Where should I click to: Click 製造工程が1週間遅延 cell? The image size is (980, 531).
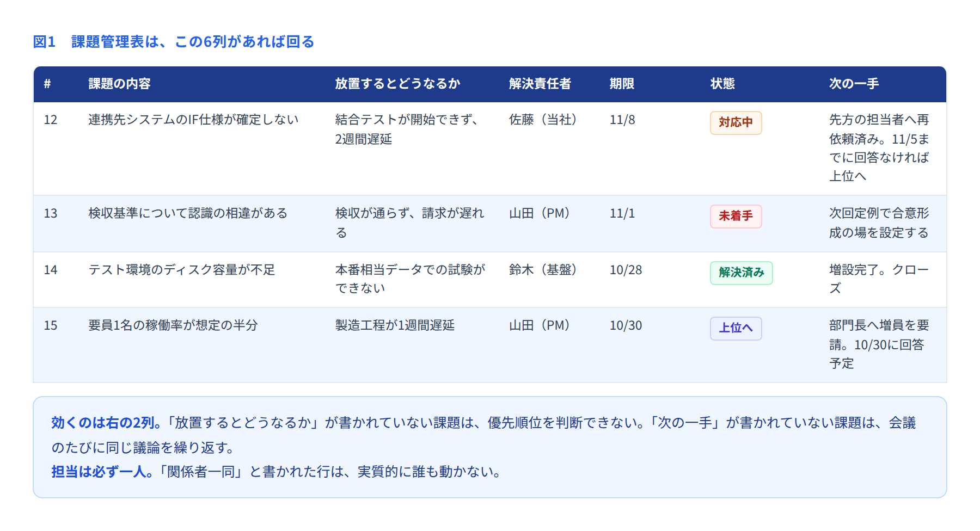point(395,325)
